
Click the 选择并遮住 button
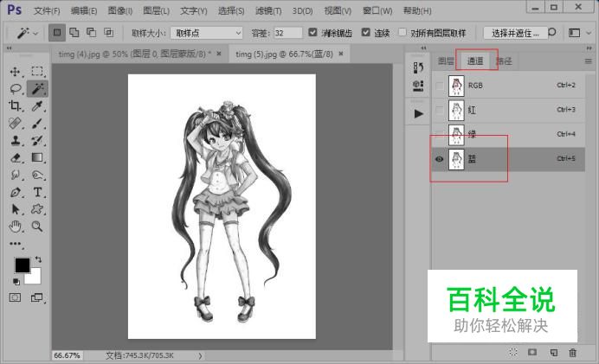pos(515,33)
